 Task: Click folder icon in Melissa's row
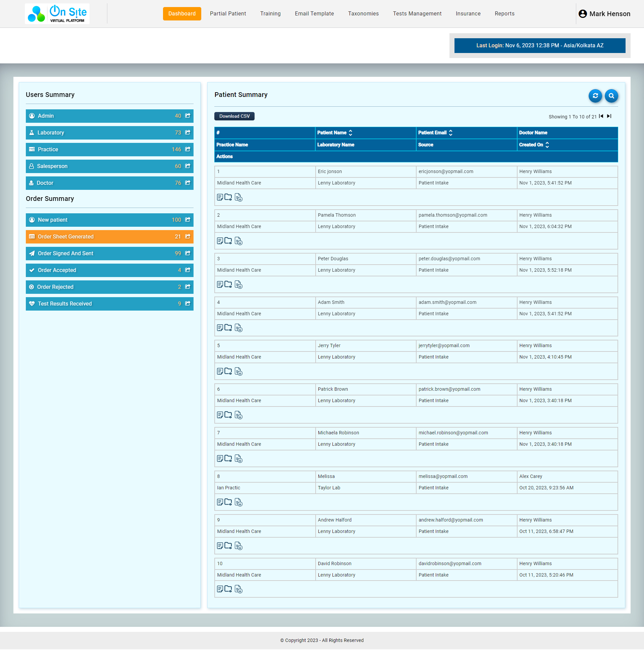228,502
